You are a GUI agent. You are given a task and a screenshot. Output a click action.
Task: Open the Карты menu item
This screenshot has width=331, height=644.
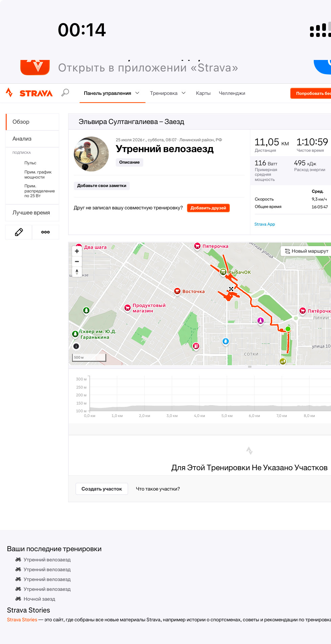203,93
